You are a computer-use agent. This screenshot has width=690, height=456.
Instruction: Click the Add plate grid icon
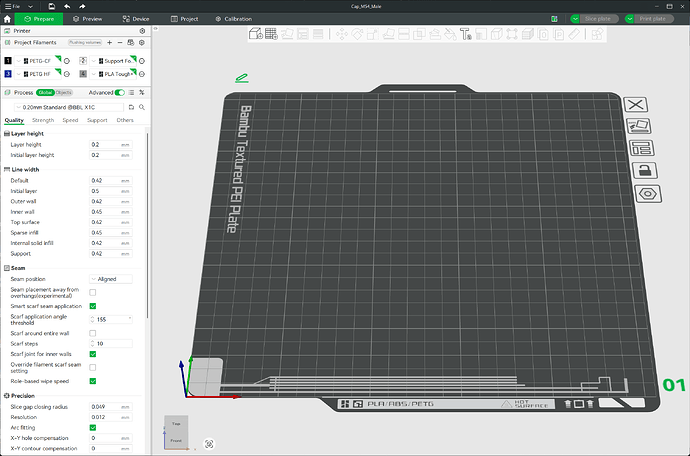click(x=271, y=34)
